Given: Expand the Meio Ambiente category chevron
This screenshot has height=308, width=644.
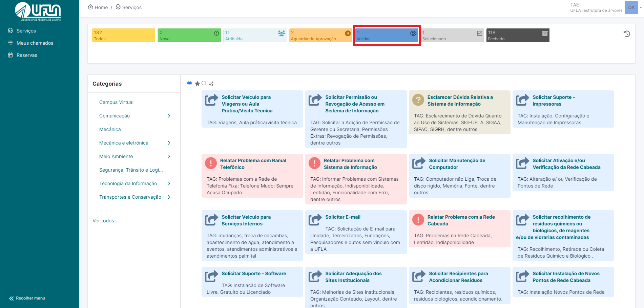Looking at the screenshot, I should 169,156.
